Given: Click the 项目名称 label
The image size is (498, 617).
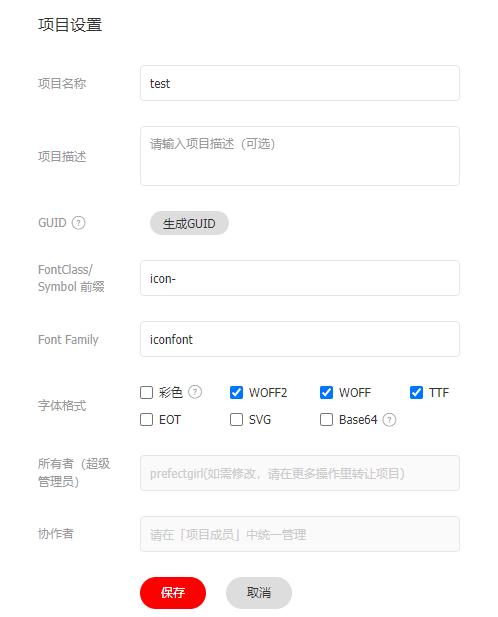Looking at the screenshot, I should [x=62, y=83].
